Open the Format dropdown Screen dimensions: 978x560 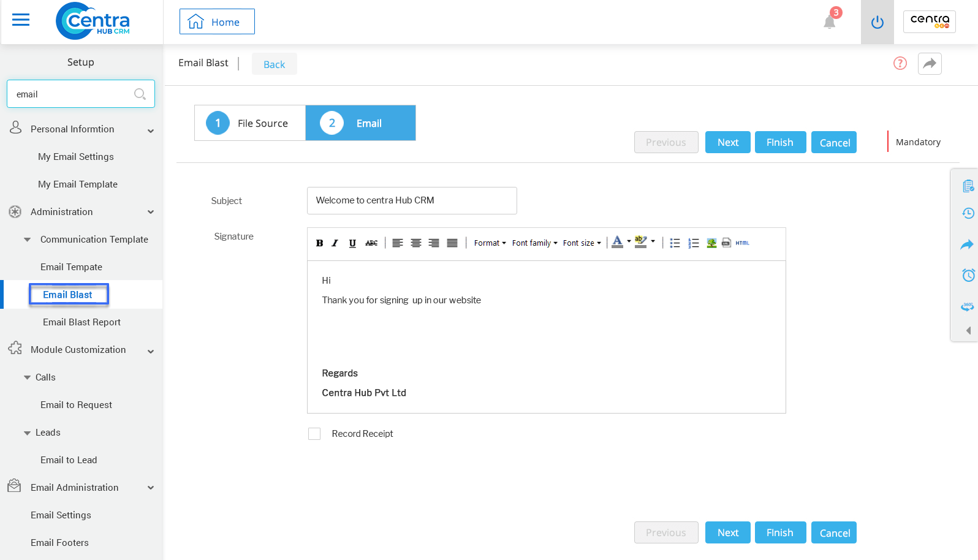pyautogui.click(x=490, y=243)
